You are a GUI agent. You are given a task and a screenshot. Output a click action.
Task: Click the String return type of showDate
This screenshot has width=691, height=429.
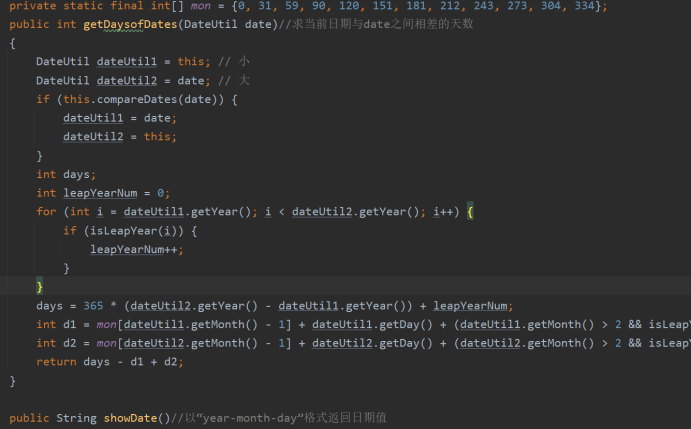76,418
